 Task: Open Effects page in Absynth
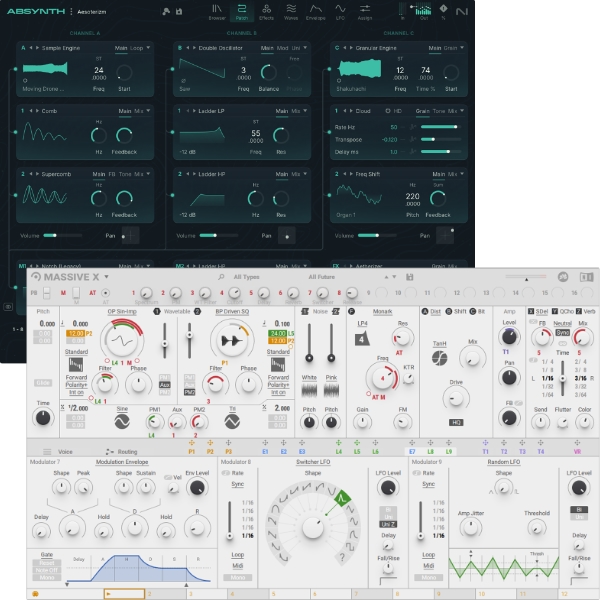pos(266,12)
